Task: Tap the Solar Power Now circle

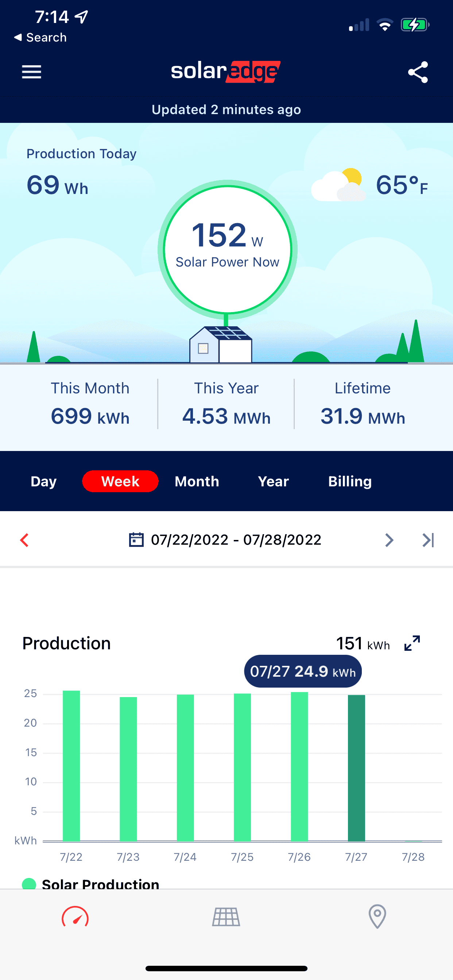Action: [x=227, y=250]
